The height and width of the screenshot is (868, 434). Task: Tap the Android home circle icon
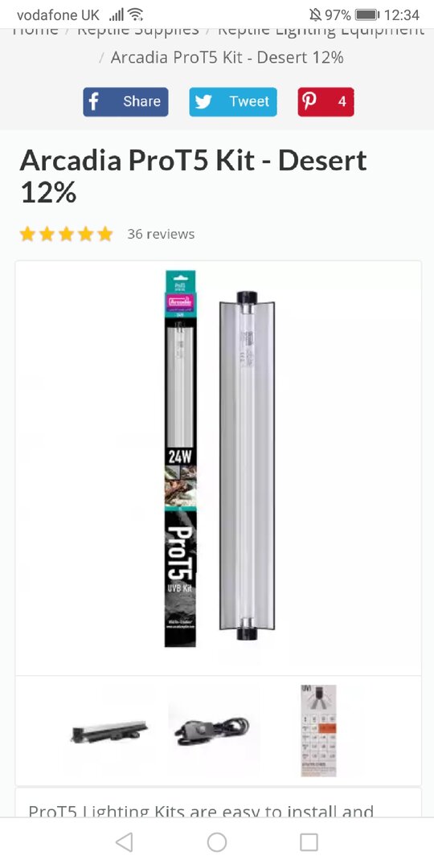click(x=217, y=842)
